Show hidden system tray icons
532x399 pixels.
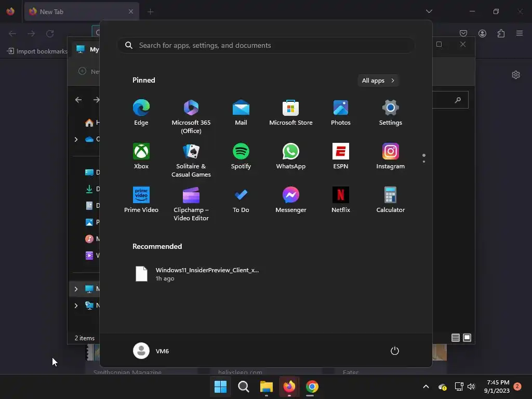426,387
